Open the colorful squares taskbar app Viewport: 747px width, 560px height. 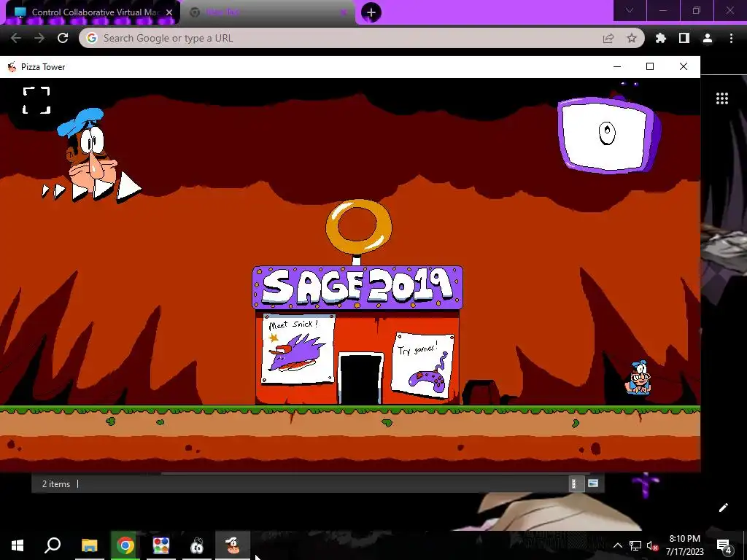point(161,545)
